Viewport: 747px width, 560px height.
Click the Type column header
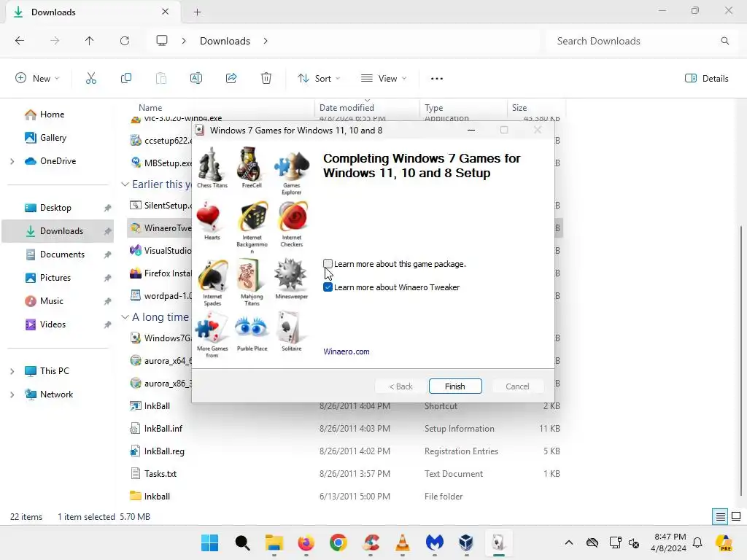(x=463, y=108)
